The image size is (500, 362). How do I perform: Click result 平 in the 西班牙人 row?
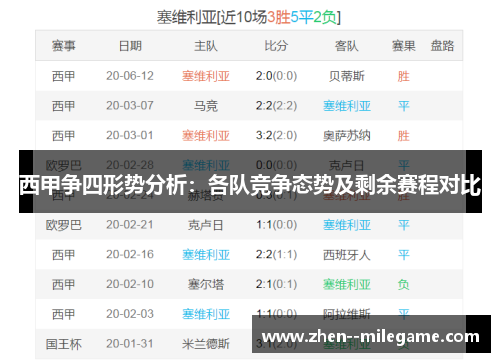(404, 255)
